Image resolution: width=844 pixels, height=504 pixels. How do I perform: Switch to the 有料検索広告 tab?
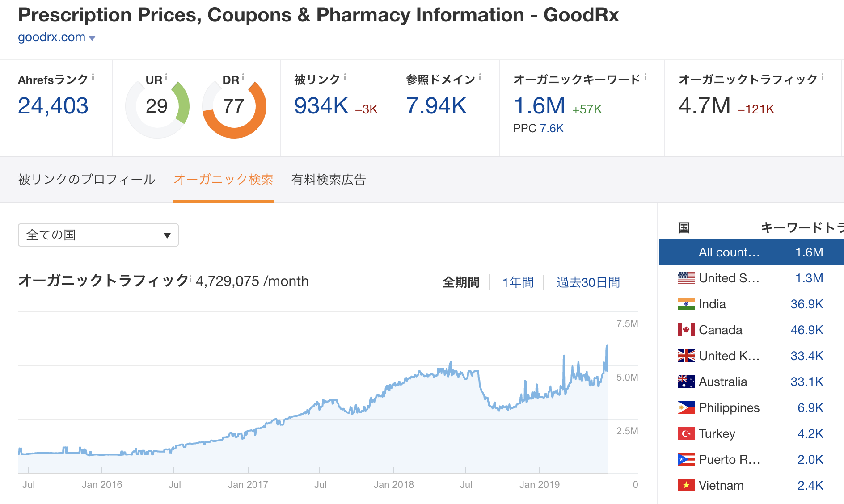tap(329, 180)
